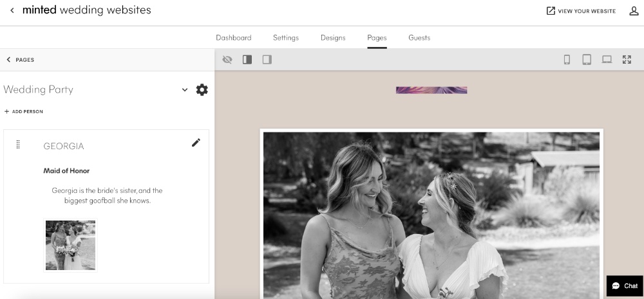Edit Georgia's entry with pencil icon

[x=196, y=143]
